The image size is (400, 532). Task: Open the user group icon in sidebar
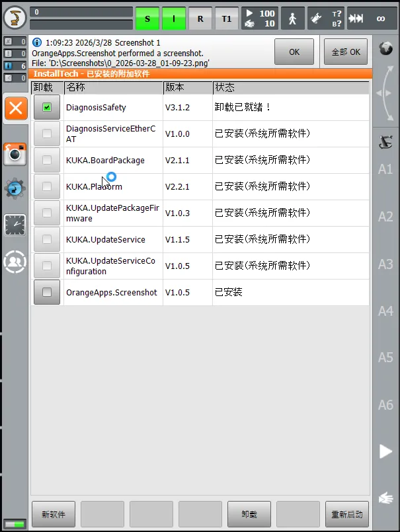pos(15,262)
